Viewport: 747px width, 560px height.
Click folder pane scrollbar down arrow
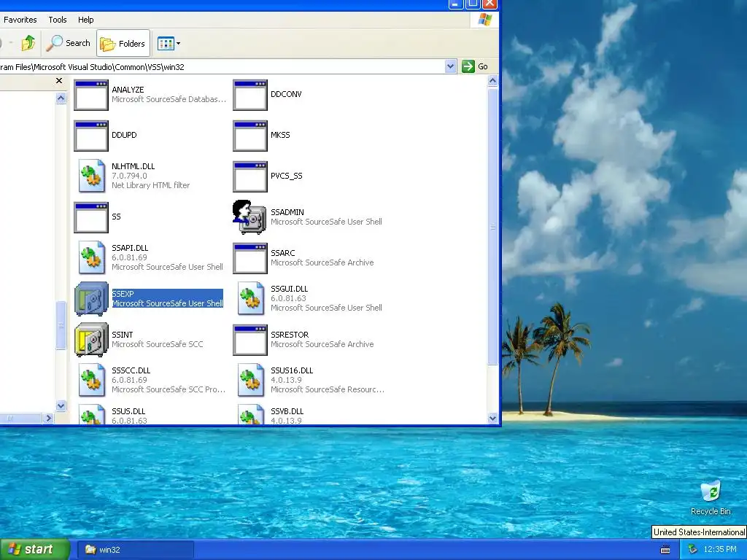[x=61, y=406]
